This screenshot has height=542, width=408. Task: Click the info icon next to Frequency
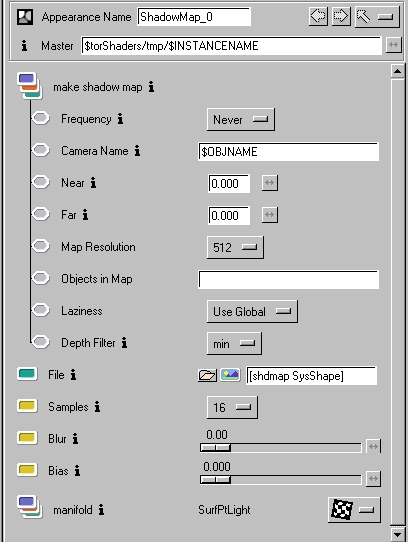(120, 119)
